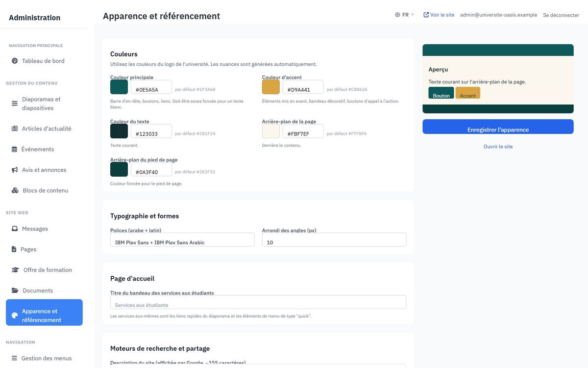Click the Diaporamas sliders icon
The image size is (588, 368).
(x=15, y=104)
